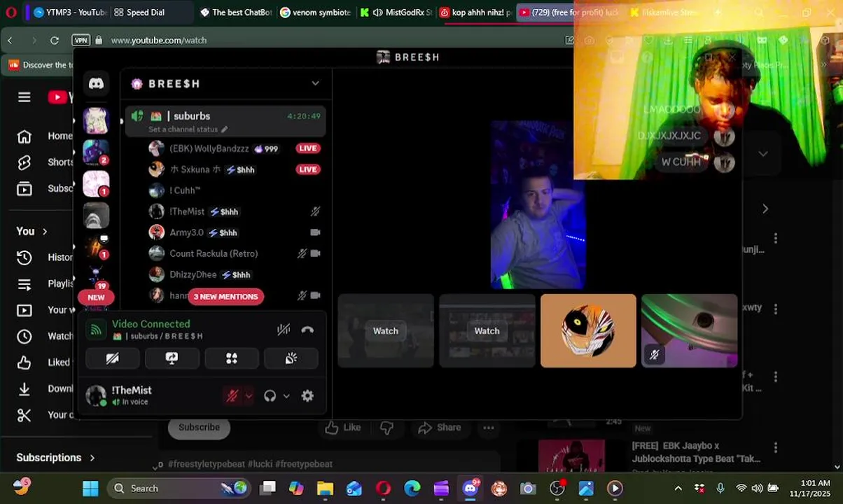
Task: Select DhizzyDhee in voice member list
Action: tap(235, 274)
